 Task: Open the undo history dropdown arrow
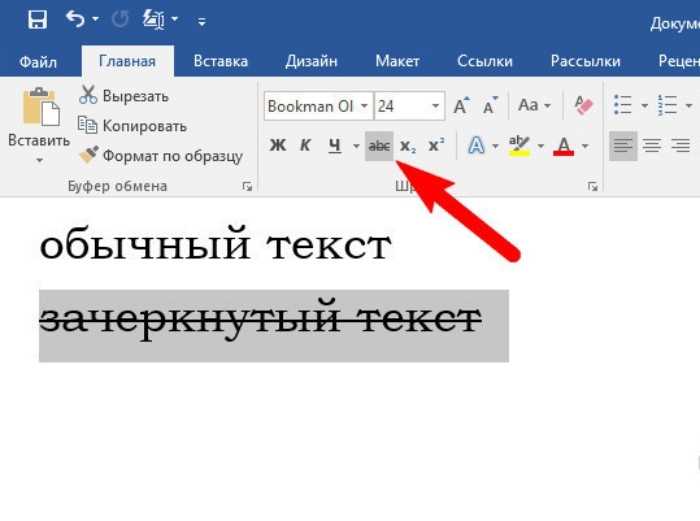click(95, 19)
